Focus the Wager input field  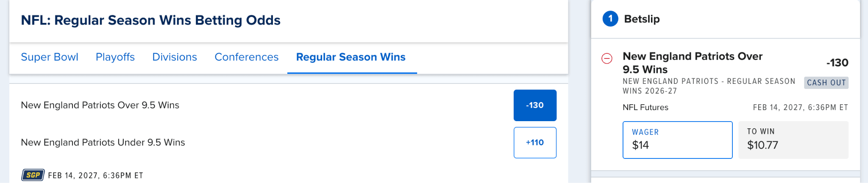tap(677, 140)
